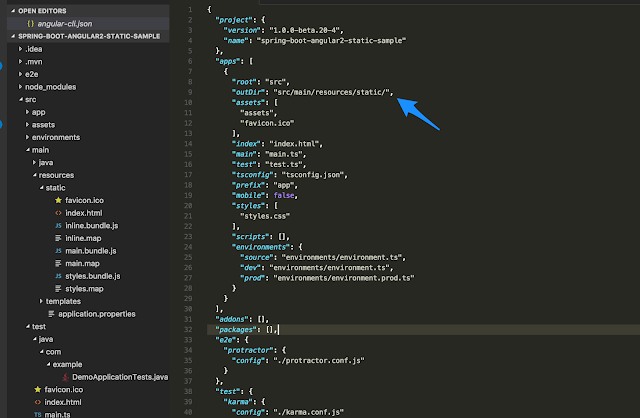The height and width of the screenshot is (418, 640).
Task: Open angular-cli.json in open editors
Action: click(x=64, y=24)
